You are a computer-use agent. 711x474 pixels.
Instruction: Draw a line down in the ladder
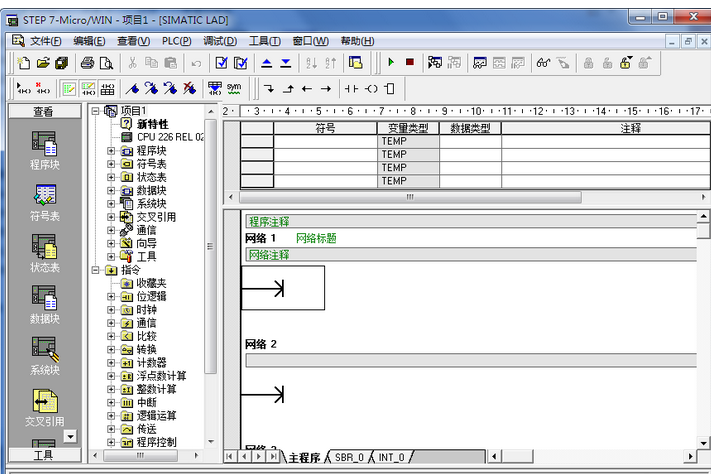[269, 89]
